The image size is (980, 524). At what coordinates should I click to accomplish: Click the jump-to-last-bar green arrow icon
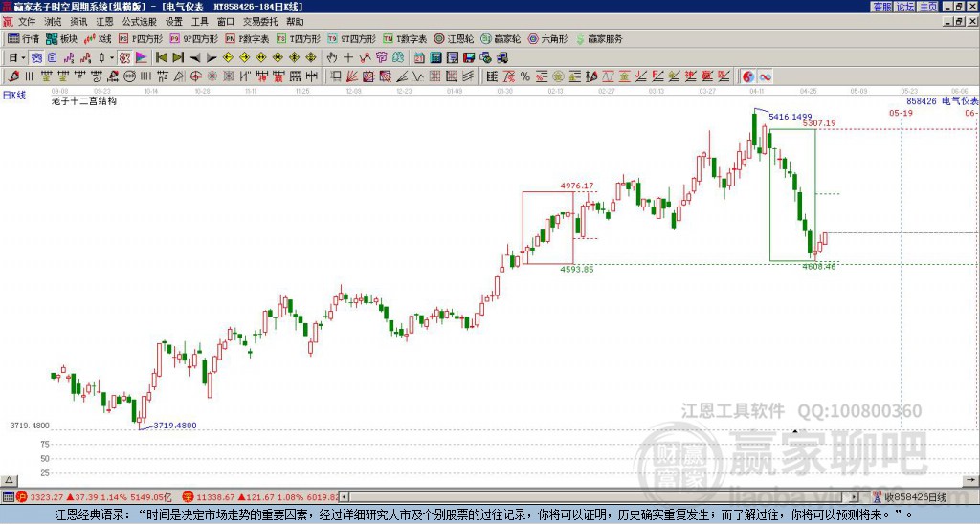[177, 58]
